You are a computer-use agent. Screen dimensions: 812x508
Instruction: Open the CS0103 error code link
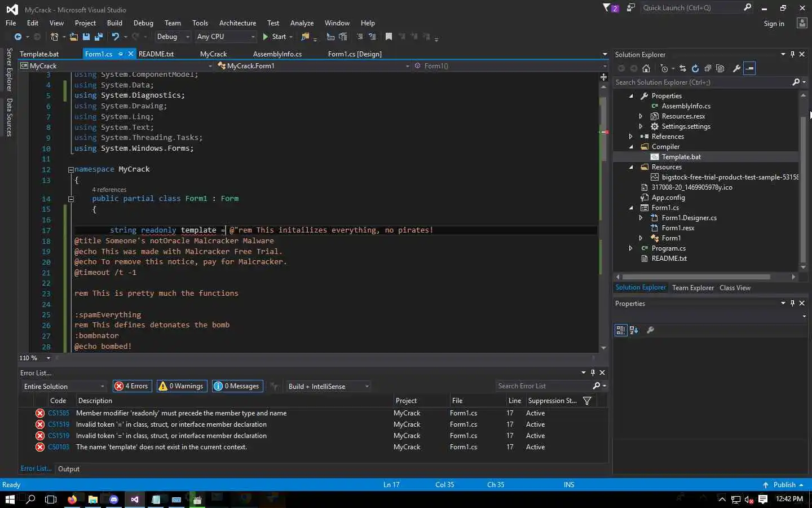click(x=59, y=447)
